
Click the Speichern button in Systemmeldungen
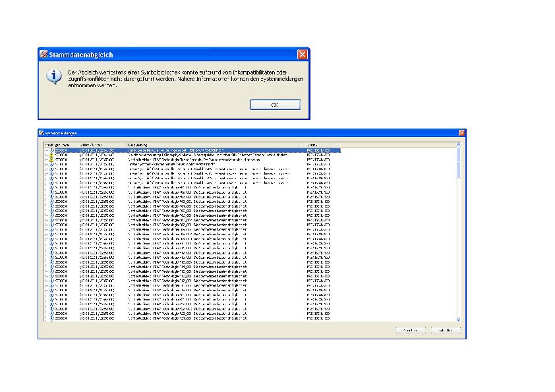tap(411, 331)
